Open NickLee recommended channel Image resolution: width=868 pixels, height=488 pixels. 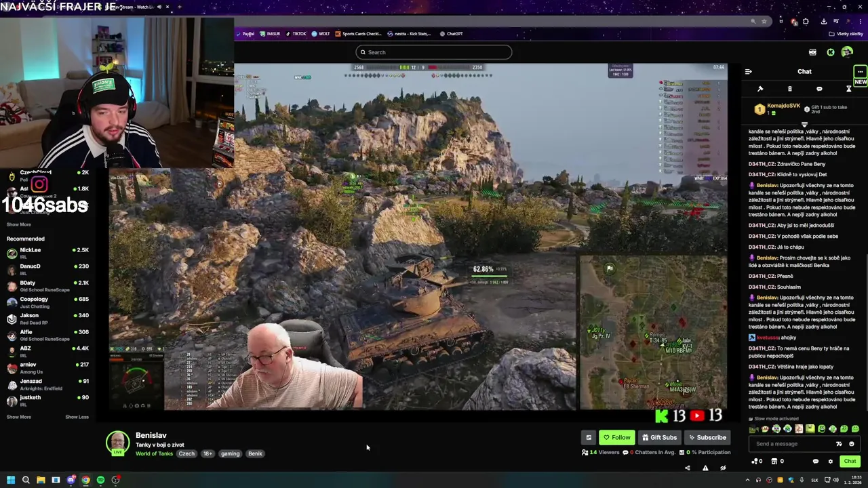47,253
